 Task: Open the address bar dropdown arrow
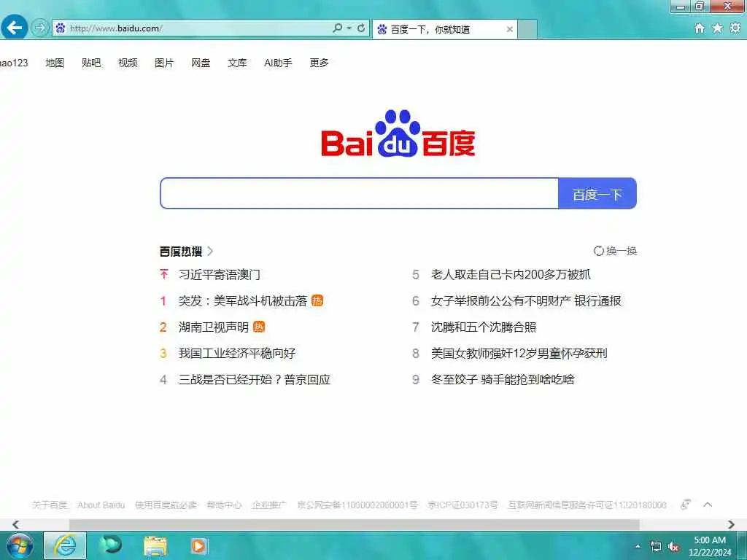coord(349,28)
